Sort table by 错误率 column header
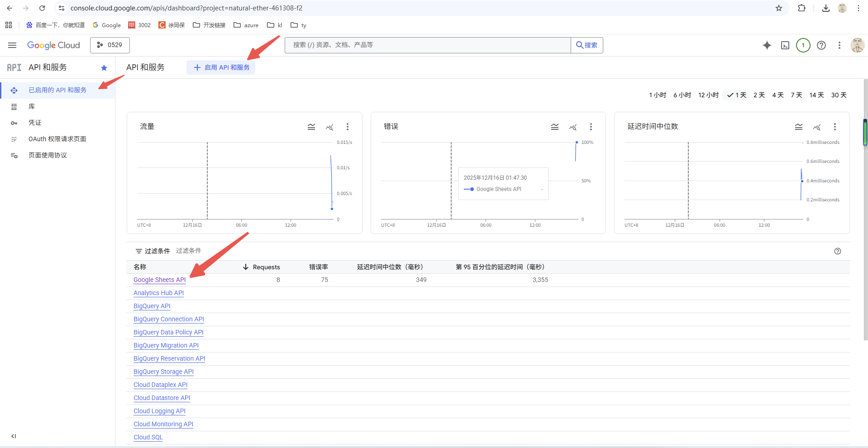Image resolution: width=868 pixels, height=448 pixels. (x=319, y=267)
